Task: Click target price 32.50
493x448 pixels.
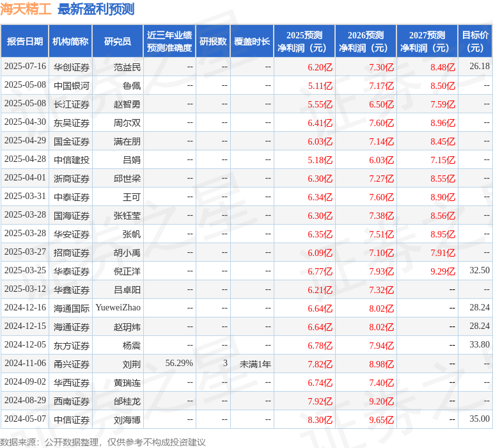Action: click(480, 270)
